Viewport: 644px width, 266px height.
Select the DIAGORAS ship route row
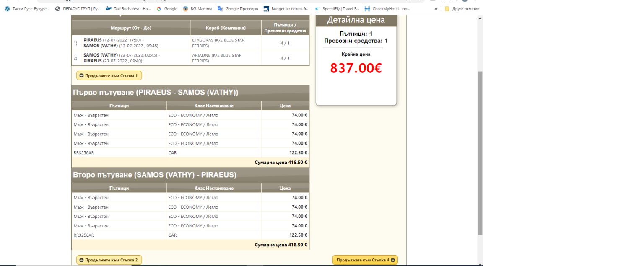(191, 43)
